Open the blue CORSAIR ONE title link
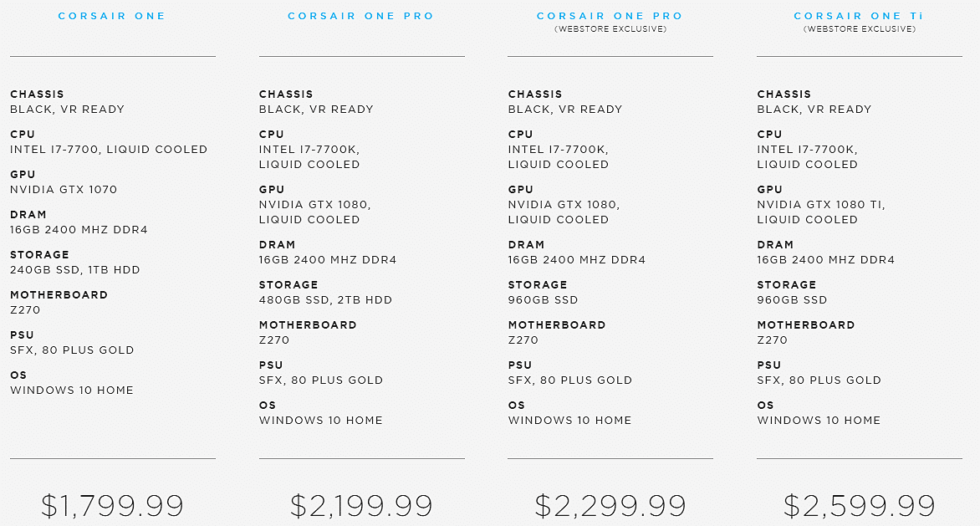This screenshot has width=980, height=526. tap(112, 16)
